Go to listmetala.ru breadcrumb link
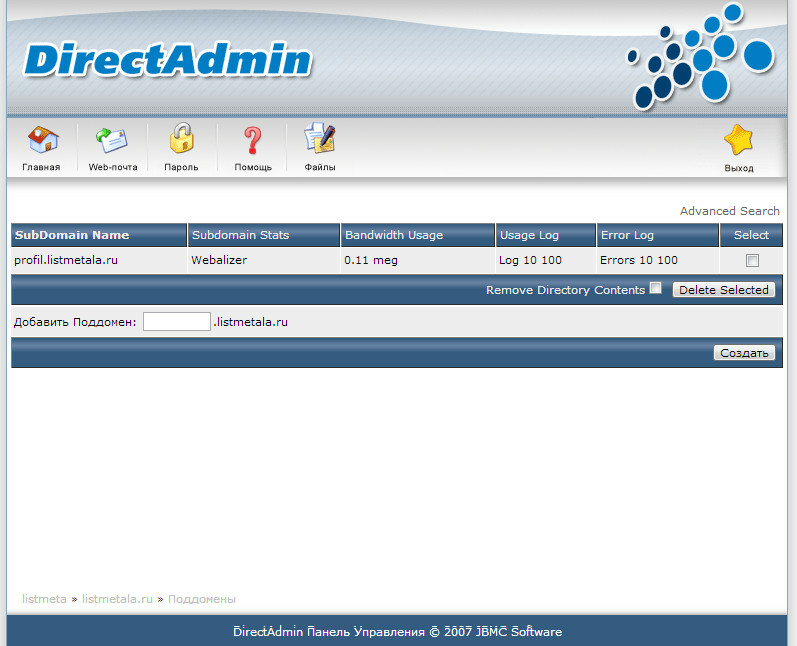797x646 pixels. click(117, 599)
